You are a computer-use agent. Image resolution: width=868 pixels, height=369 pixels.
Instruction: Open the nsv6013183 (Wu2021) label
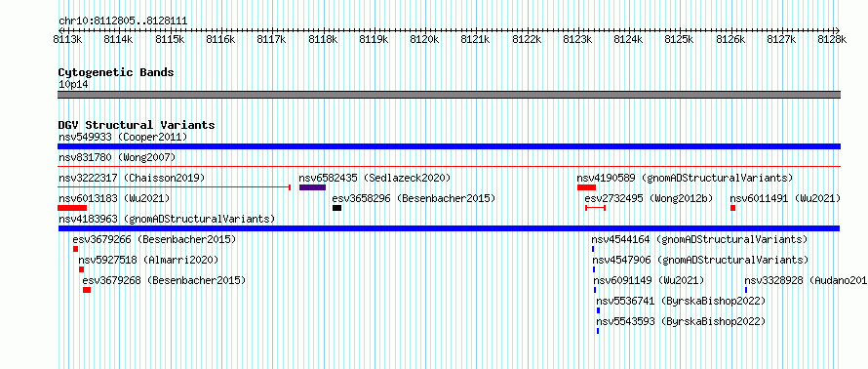click(x=114, y=198)
